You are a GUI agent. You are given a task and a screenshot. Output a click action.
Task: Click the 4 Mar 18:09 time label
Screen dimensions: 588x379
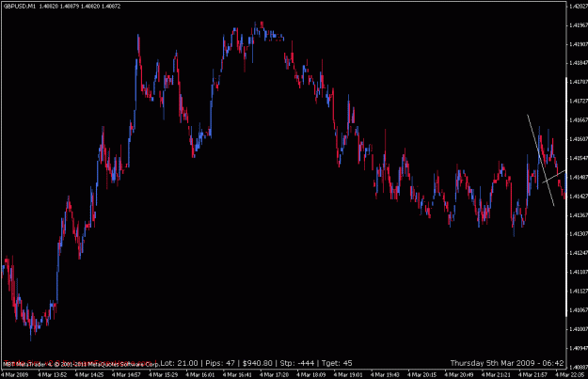tap(311, 374)
